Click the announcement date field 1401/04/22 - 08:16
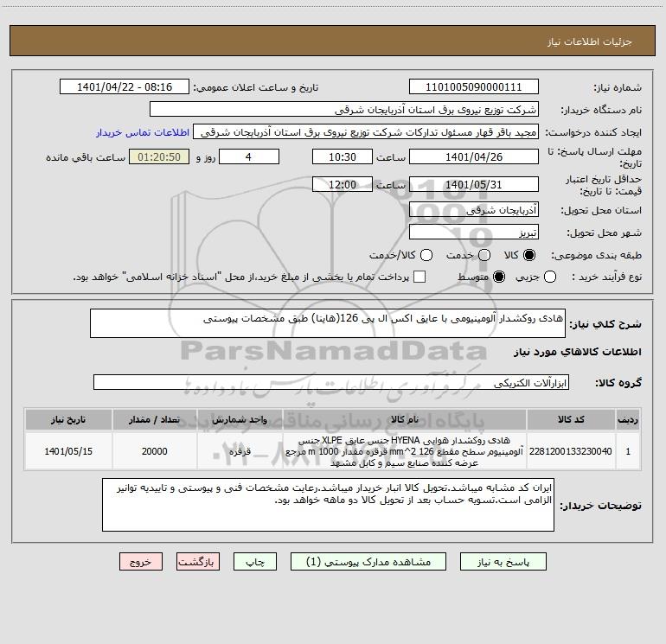 tap(125, 87)
